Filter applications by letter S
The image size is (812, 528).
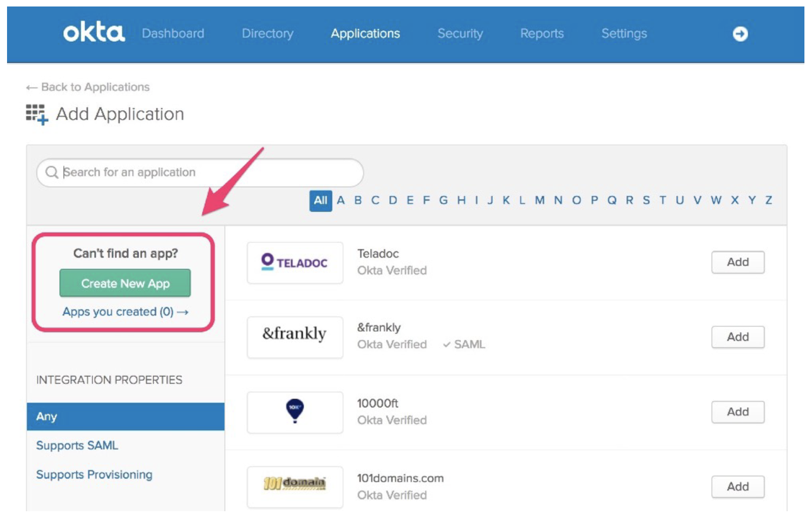pos(646,201)
